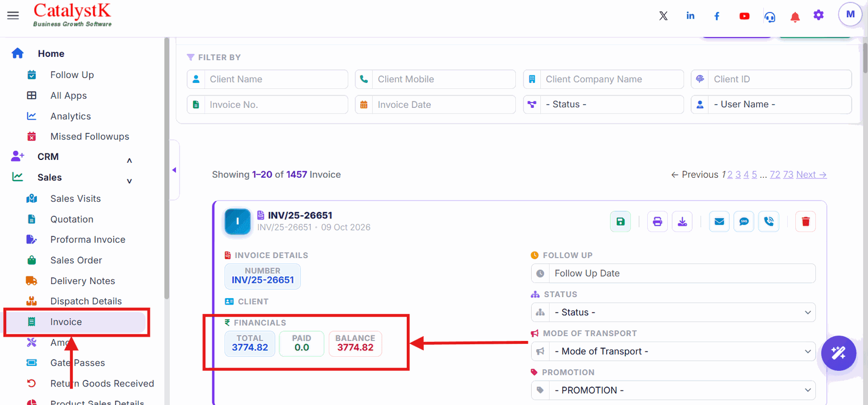This screenshot has width=868, height=405.
Task: Open the Facebook social link
Action: point(717,16)
